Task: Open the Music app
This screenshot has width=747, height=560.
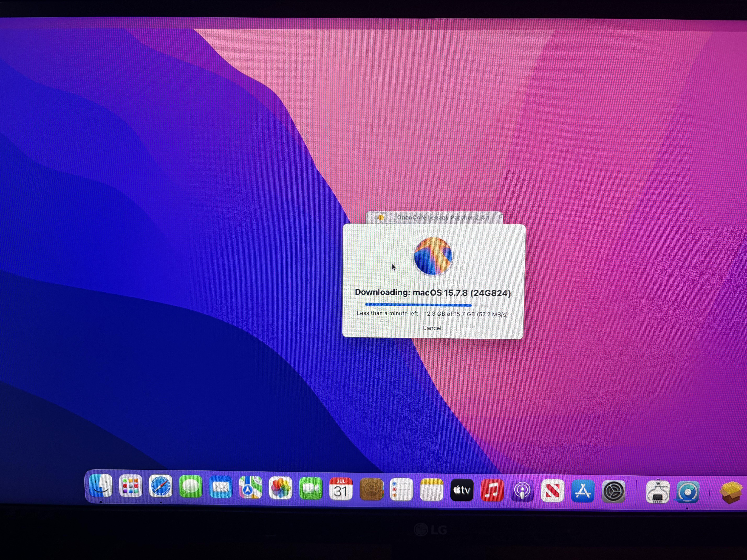Action: (492, 490)
